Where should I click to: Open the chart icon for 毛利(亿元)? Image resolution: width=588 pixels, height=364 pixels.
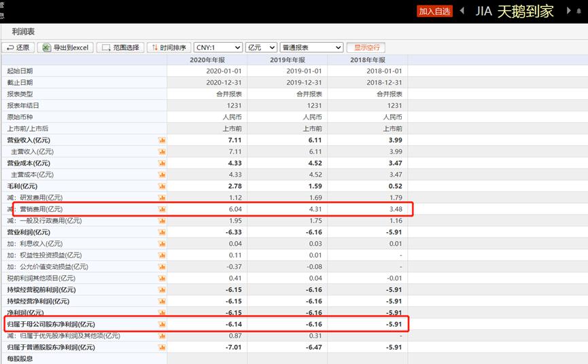(x=162, y=186)
